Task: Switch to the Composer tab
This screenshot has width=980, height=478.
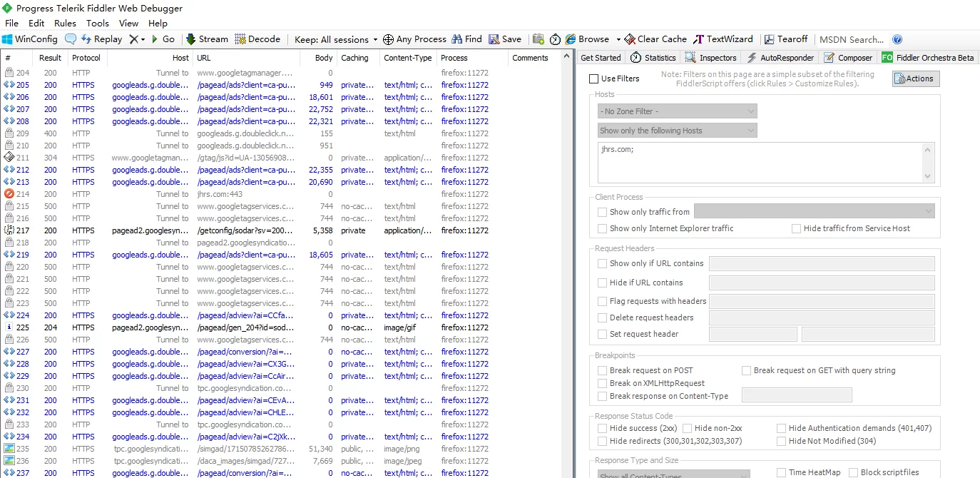Action: click(848, 58)
